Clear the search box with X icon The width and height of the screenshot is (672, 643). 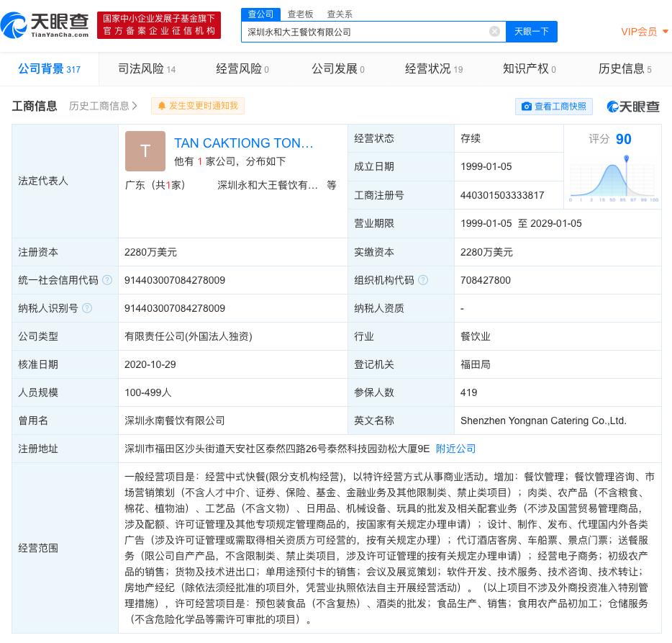pyautogui.click(x=494, y=32)
